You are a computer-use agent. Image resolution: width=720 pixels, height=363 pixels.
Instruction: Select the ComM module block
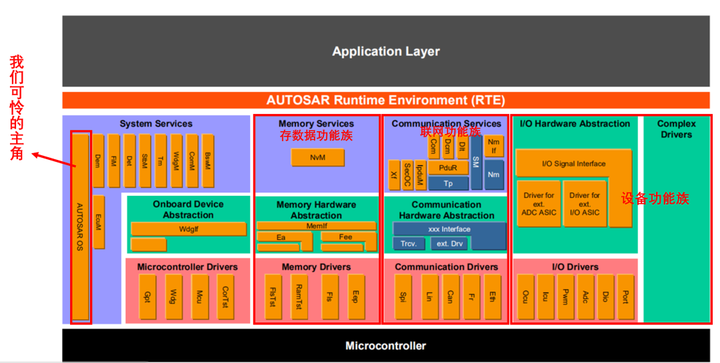click(x=191, y=161)
